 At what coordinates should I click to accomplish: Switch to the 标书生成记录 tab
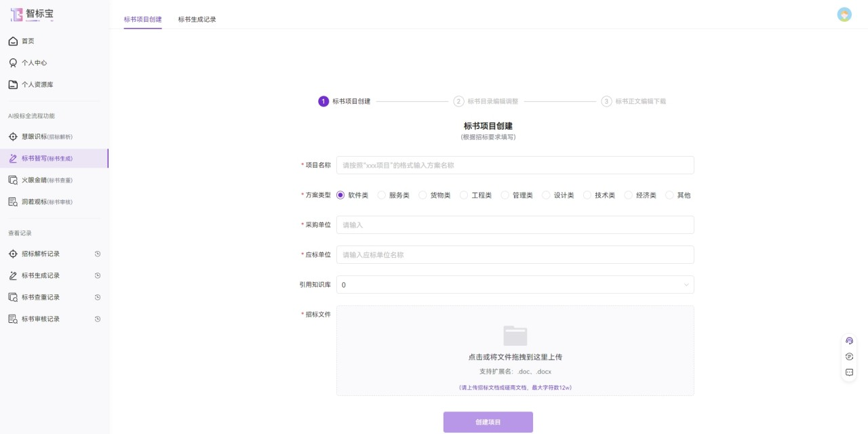pyautogui.click(x=197, y=20)
